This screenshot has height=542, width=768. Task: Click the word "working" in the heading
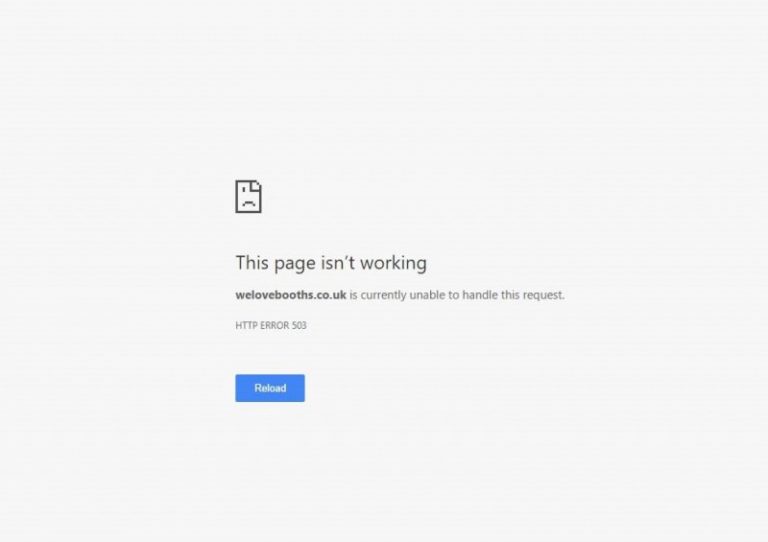[x=394, y=263]
